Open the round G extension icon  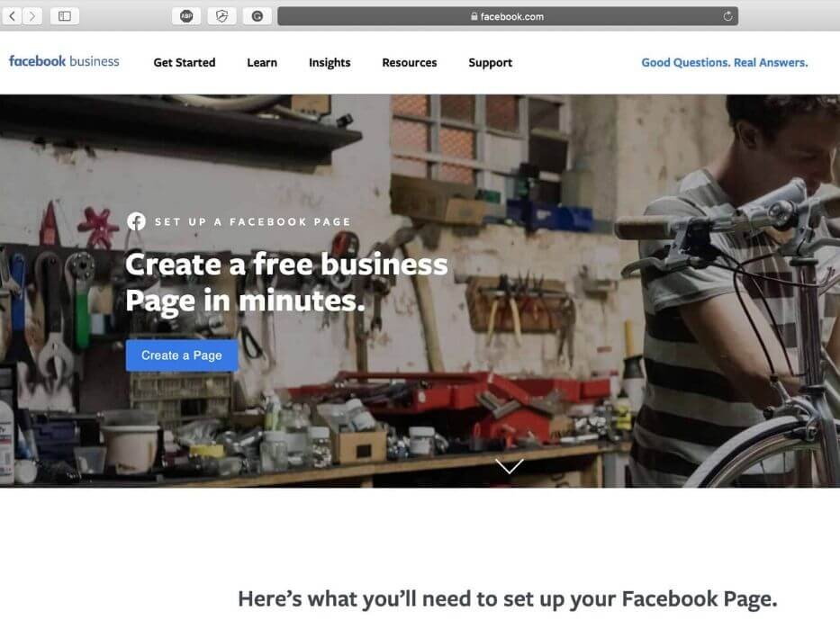point(257,16)
